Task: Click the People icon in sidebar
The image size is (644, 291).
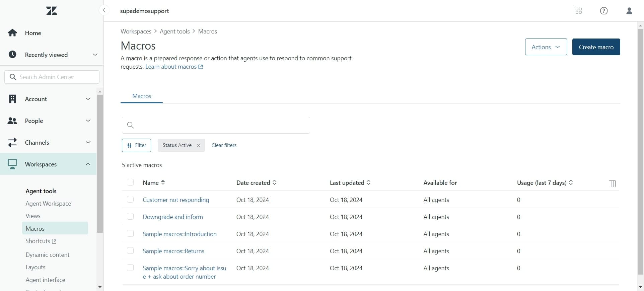Action: (12, 121)
